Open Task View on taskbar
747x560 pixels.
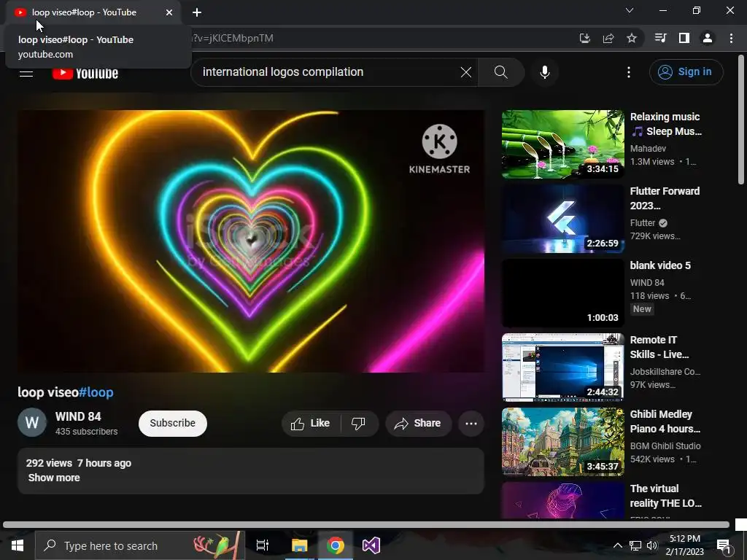point(263,545)
